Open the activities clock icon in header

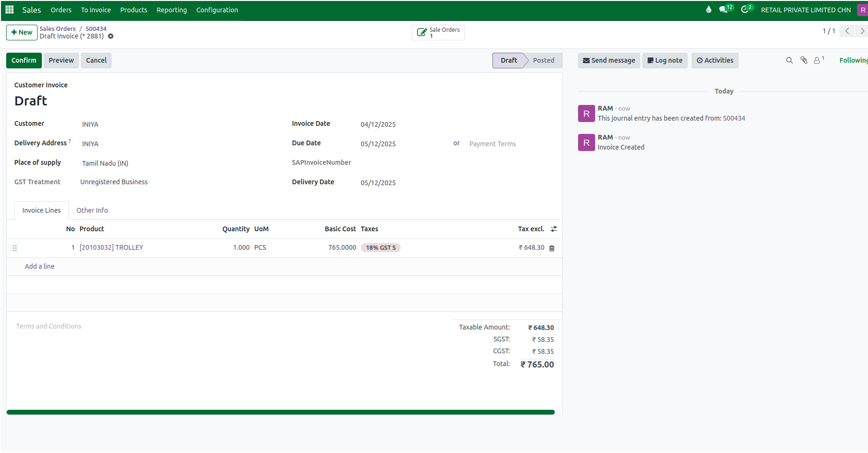click(745, 9)
